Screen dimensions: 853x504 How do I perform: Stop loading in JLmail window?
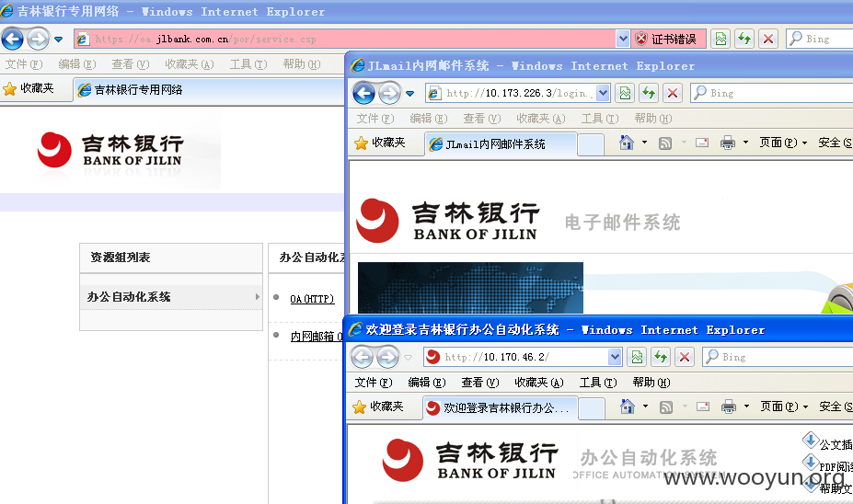(673, 93)
